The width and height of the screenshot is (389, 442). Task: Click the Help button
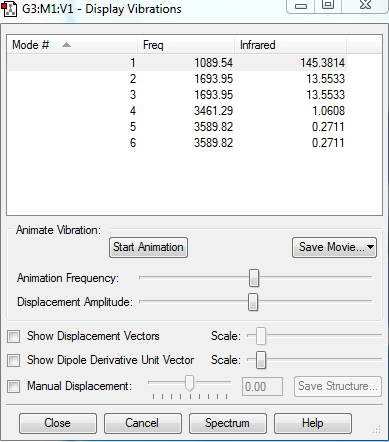313,423
